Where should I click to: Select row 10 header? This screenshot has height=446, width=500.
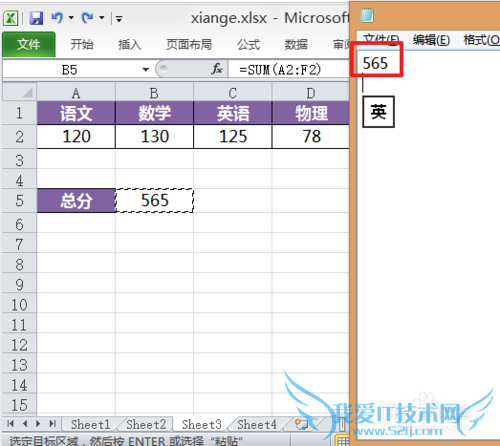coord(19,305)
